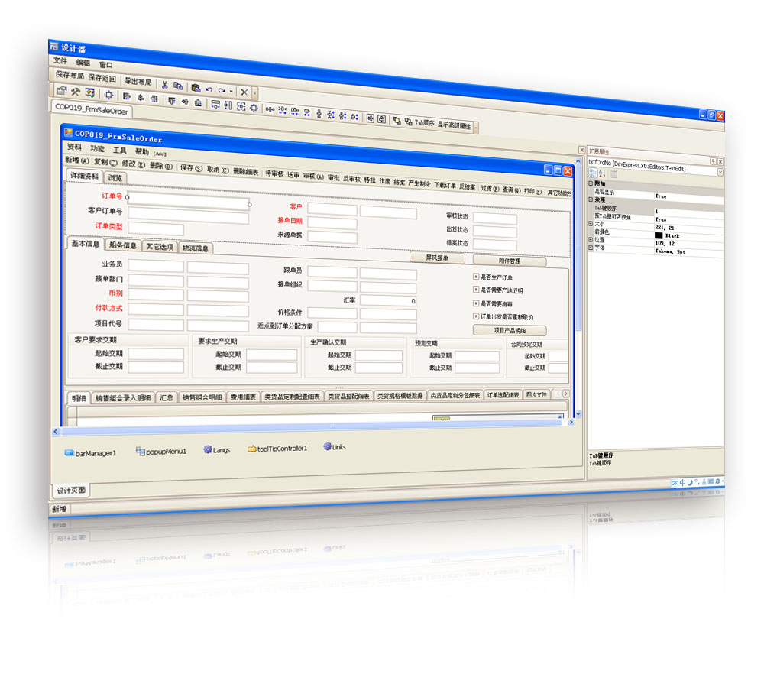764x700 pixels.
Task: Open the 文件 menu
Action: (x=60, y=60)
